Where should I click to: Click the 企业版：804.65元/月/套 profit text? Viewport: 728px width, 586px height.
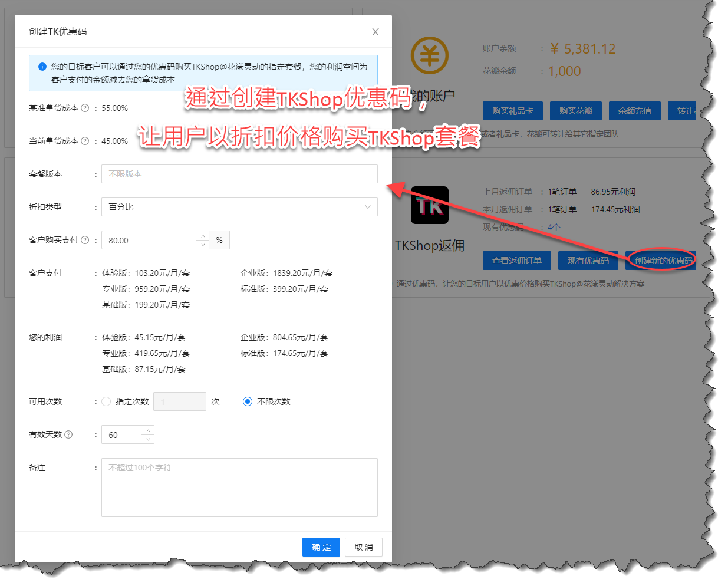tap(284, 337)
